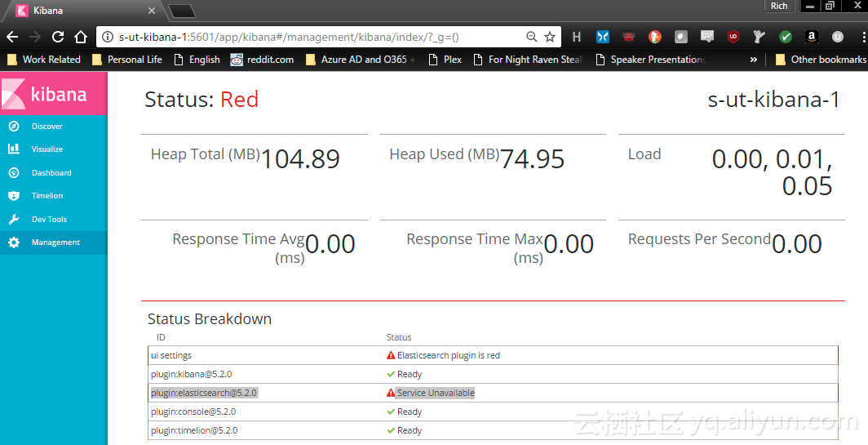Open the YouTube extension icon
The width and height of the screenshot is (868, 445).
tap(629, 37)
